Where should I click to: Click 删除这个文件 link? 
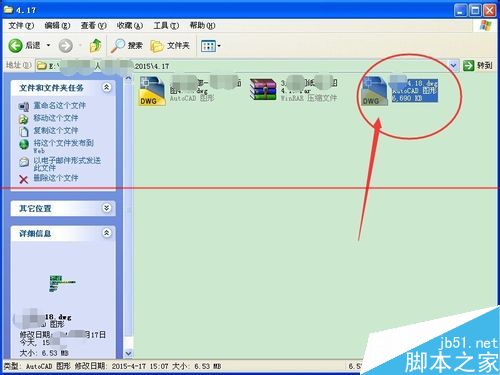56,178
